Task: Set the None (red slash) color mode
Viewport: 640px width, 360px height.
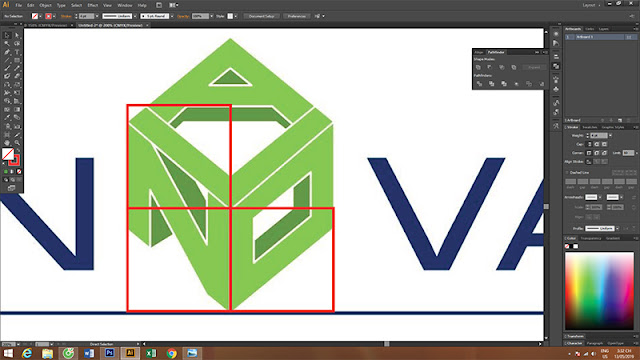Action: click(19, 171)
